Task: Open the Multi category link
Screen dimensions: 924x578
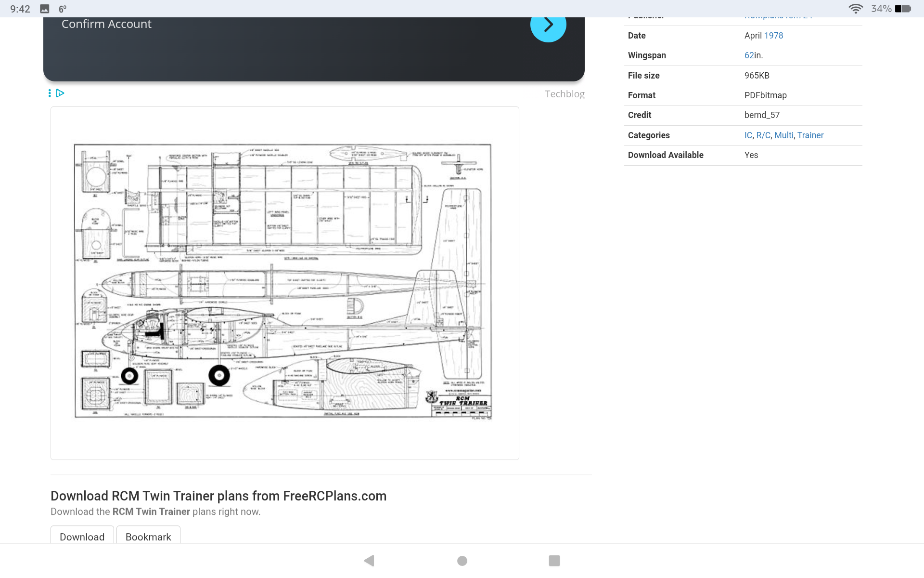Action: click(x=783, y=135)
